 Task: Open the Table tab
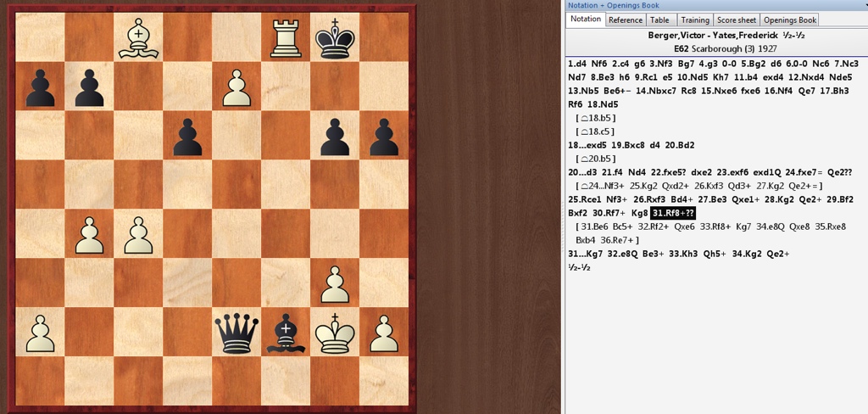[659, 20]
